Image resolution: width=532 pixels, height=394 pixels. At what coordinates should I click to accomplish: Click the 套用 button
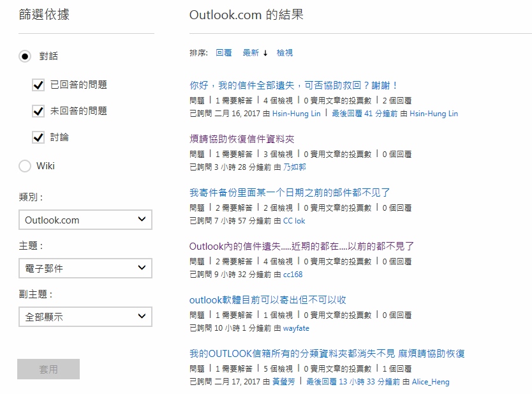pos(48,369)
